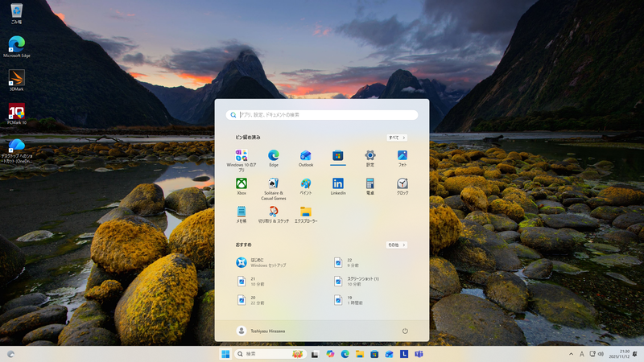Screen dimensions: 644x362
Task: Open Microsoft Teams from the taskbar
Action: pyautogui.click(x=419, y=354)
